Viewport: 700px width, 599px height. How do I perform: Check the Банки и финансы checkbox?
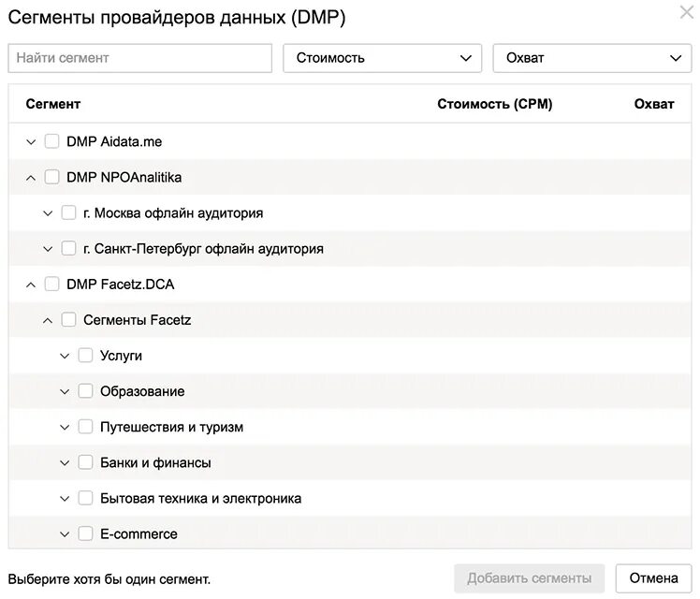(86, 463)
